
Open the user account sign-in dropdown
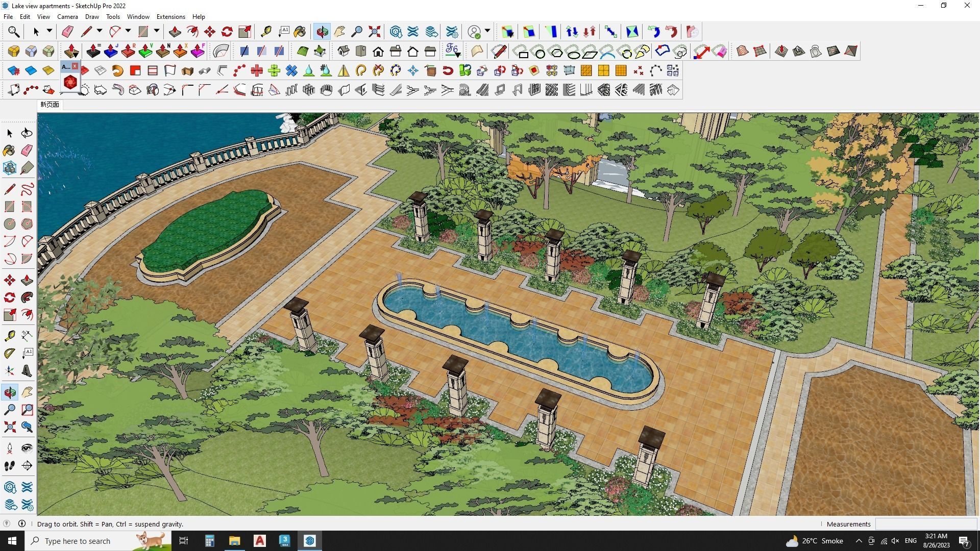(487, 31)
